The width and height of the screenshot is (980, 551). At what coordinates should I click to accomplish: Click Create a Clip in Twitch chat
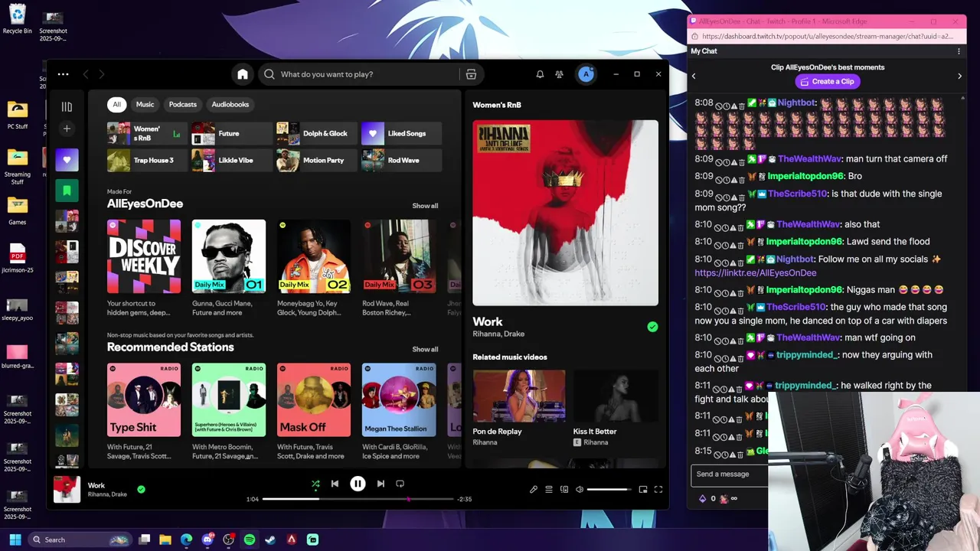[827, 81]
